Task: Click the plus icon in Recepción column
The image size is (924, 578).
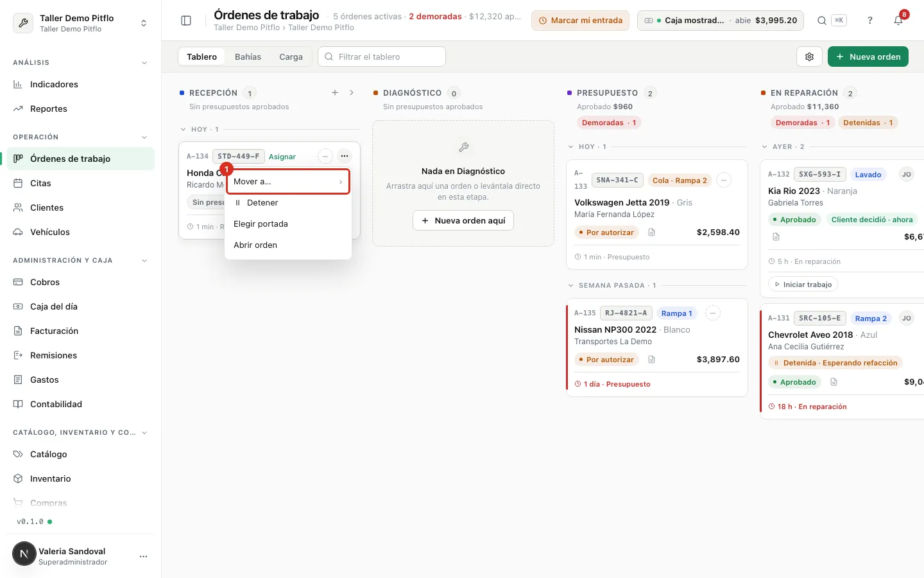Action: coord(335,92)
